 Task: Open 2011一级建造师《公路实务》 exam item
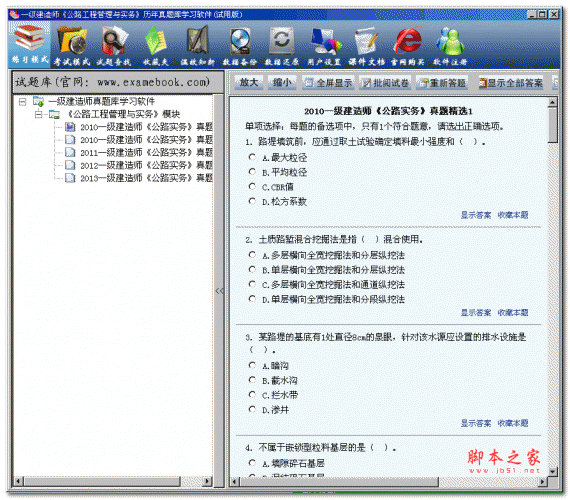pos(146,152)
